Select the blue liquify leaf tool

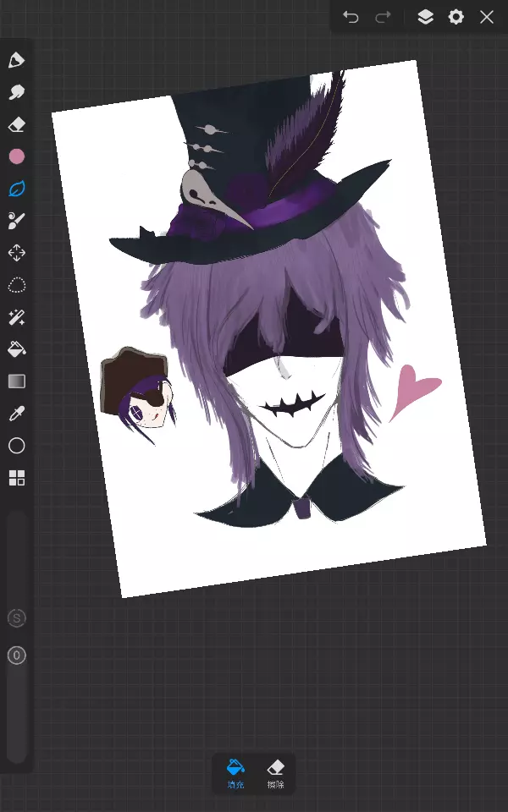pos(17,189)
